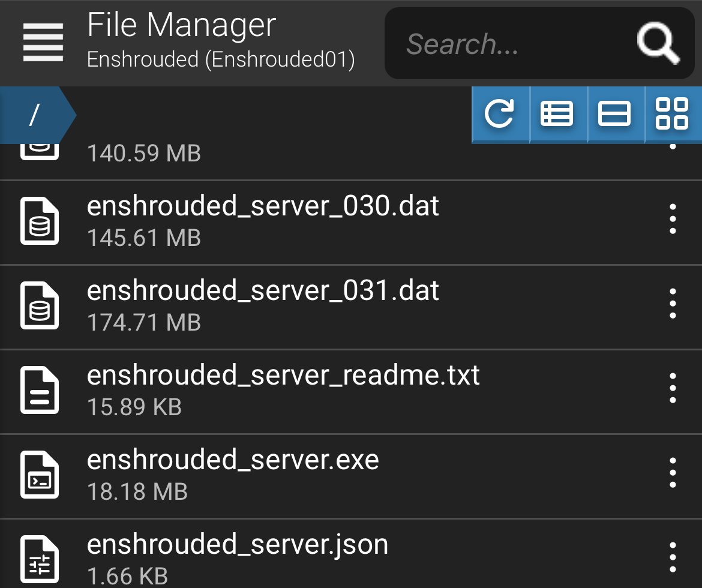
Task: Go to root folder breadcrumb
Action: [35, 115]
